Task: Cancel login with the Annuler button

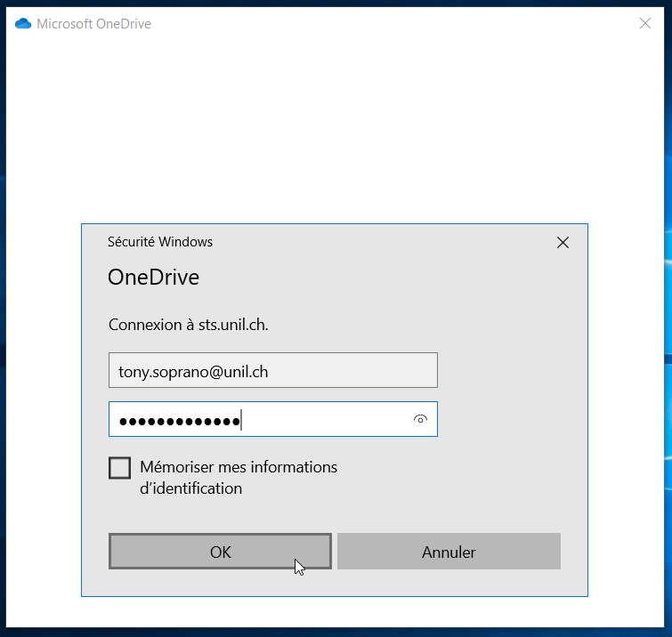Action: (x=449, y=552)
